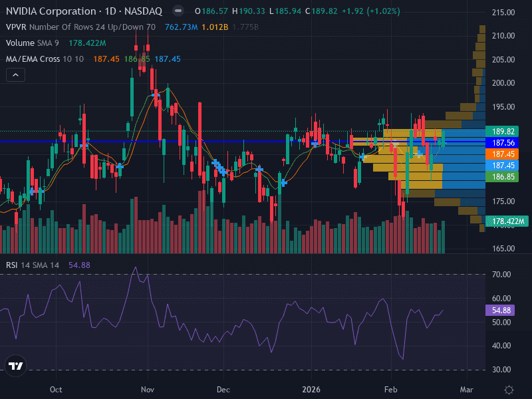
Task: Click the 189.82 current price label
Action: click(503, 131)
